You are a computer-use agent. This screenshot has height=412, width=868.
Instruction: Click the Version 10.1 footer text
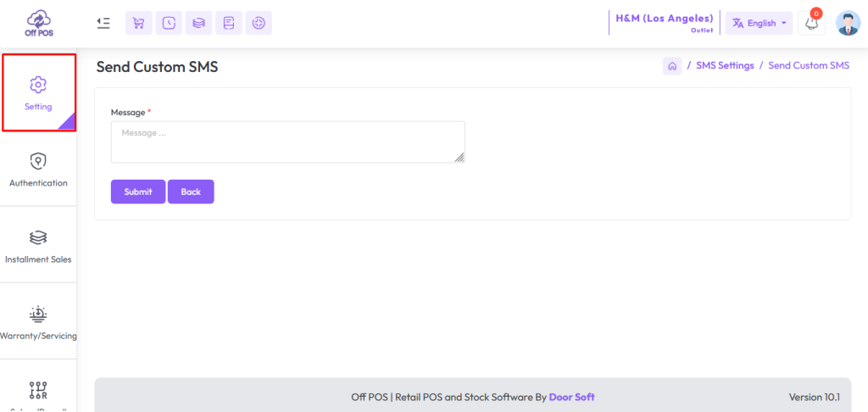click(815, 397)
